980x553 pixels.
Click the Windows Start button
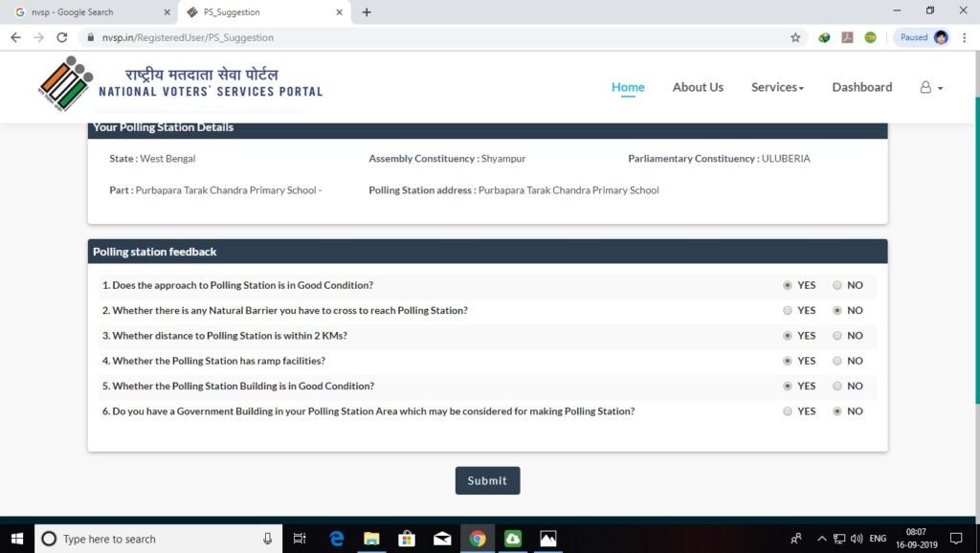[17, 539]
